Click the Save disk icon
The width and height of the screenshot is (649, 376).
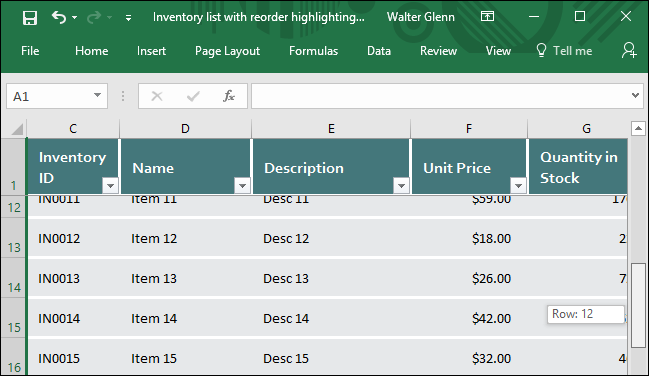click(x=30, y=18)
